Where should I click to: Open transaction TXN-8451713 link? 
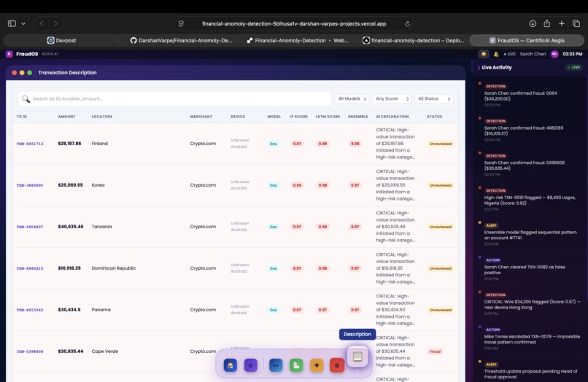(30, 144)
